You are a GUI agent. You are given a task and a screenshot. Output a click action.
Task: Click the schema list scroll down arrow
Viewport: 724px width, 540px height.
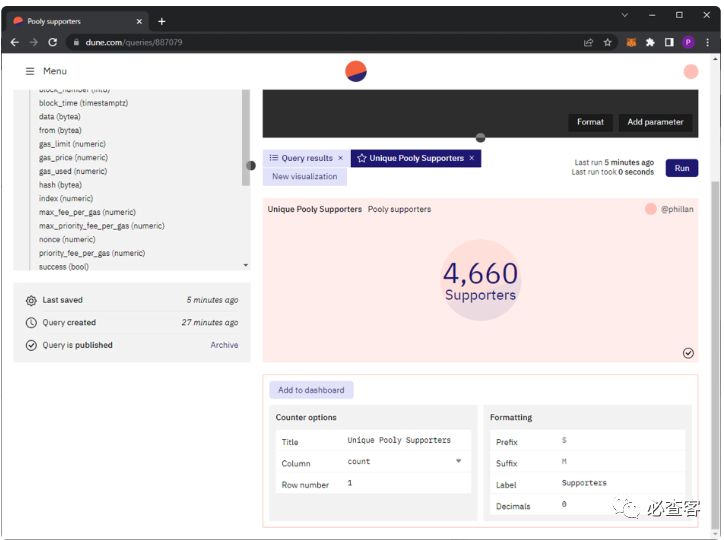click(246, 265)
